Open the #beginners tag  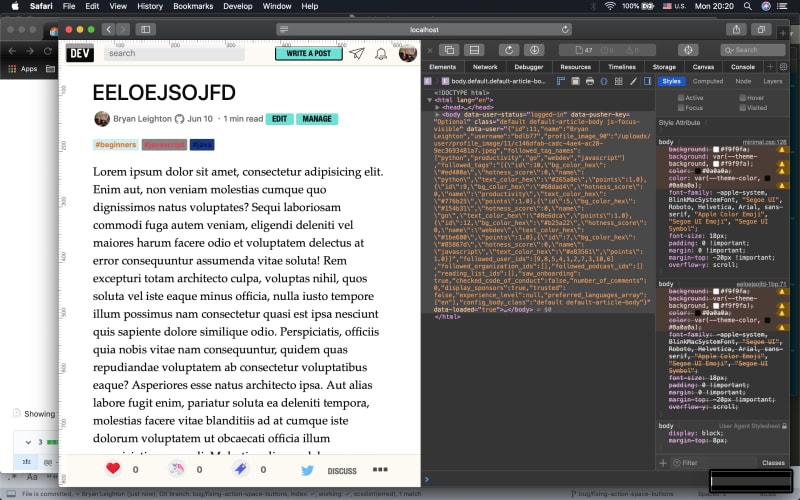(116, 145)
